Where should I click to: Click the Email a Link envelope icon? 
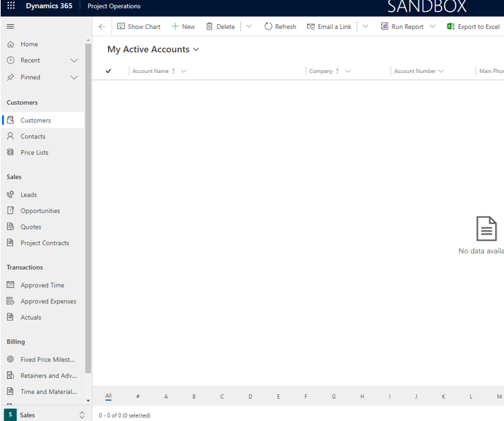coord(311,27)
